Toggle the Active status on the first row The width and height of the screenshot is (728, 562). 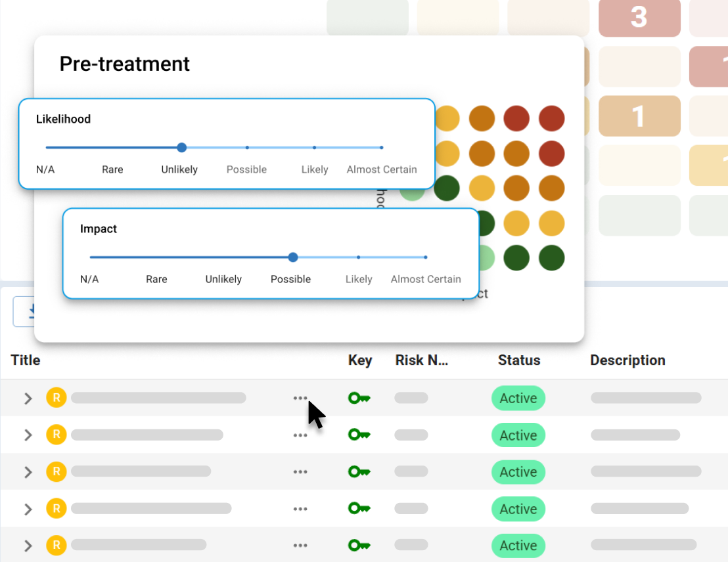(518, 398)
